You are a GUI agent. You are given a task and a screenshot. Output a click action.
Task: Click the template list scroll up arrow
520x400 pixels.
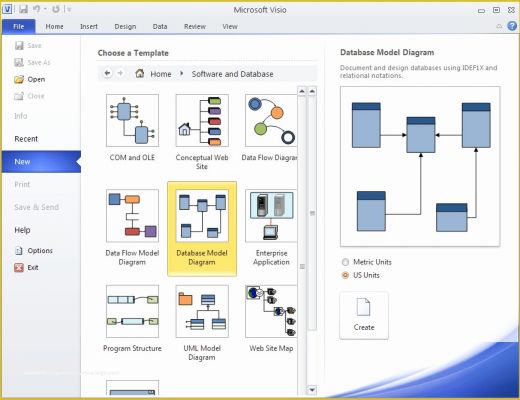(x=312, y=91)
